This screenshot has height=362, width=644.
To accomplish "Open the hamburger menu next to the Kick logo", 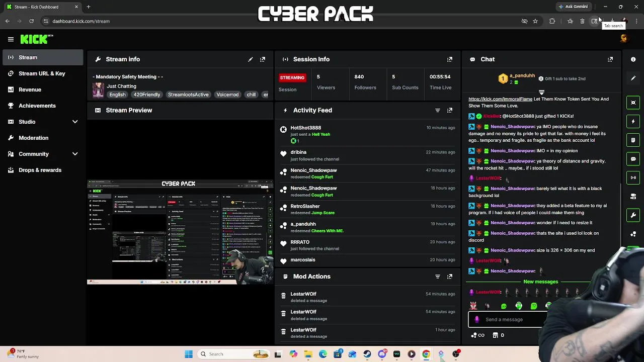I will [x=11, y=39].
